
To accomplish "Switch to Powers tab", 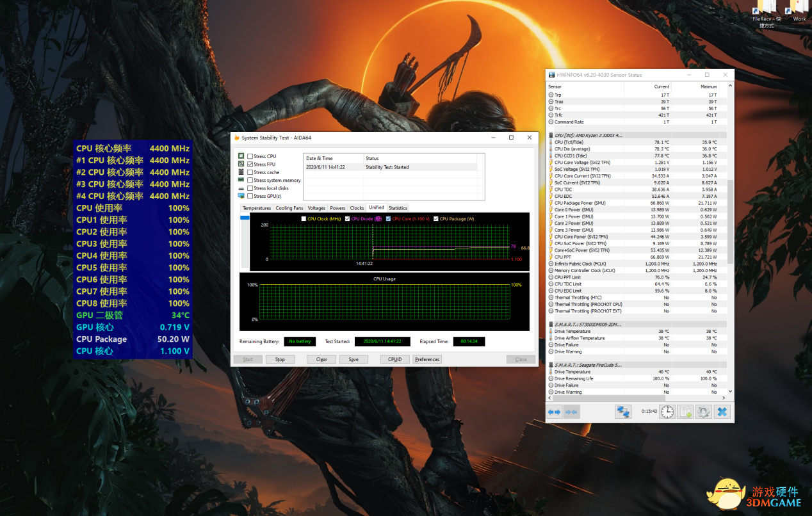I will tap(337, 208).
